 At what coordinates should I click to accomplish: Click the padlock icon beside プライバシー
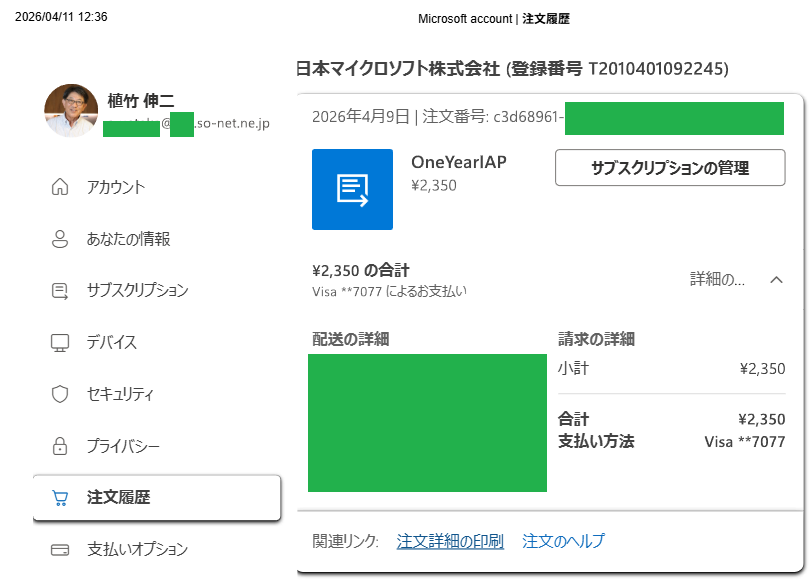coord(60,446)
